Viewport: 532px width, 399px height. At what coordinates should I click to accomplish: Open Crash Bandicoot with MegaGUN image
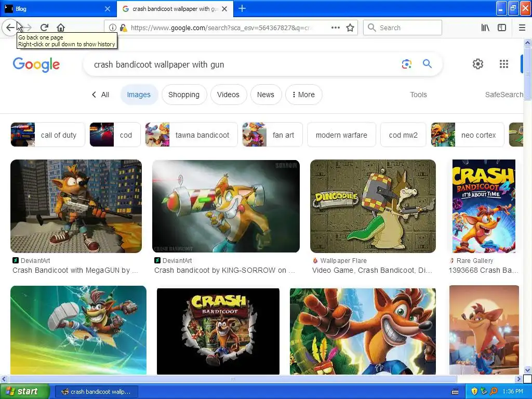tap(76, 206)
